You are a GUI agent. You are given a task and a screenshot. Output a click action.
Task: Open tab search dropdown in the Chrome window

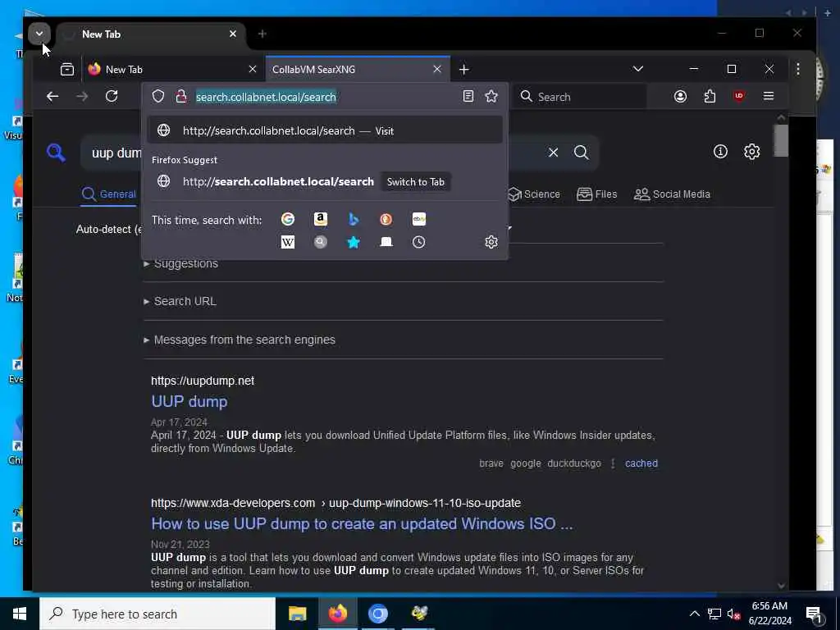click(x=39, y=34)
